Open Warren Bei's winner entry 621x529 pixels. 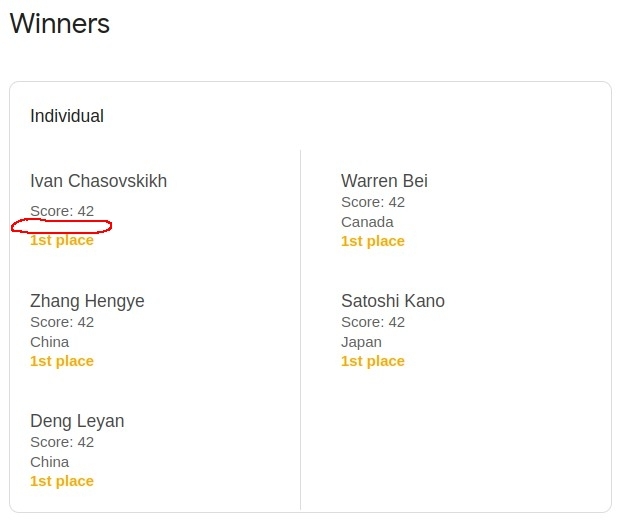[x=384, y=181]
